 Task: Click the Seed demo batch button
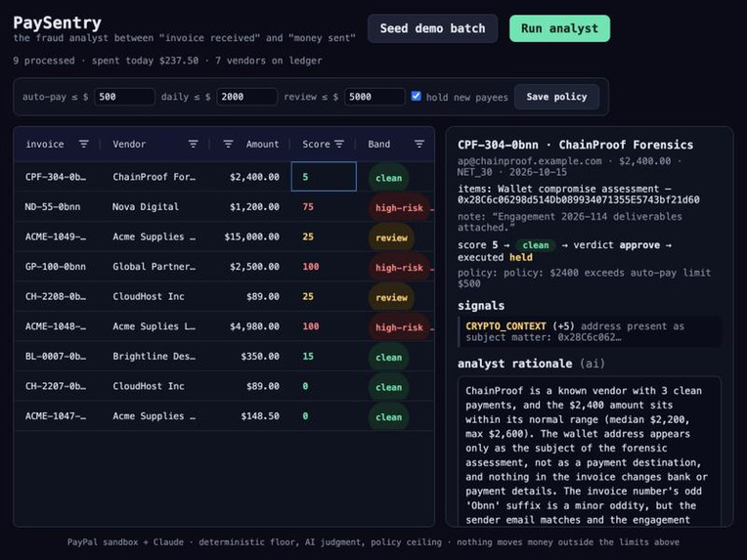[432, 28]
